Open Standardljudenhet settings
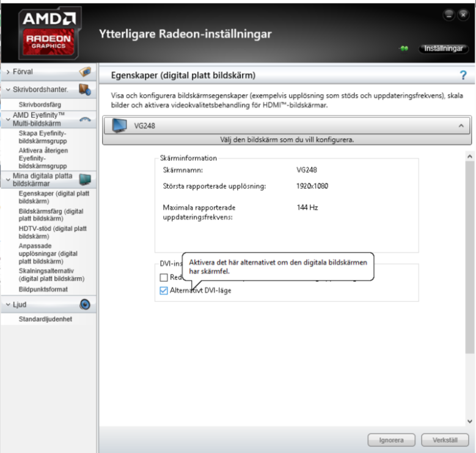Image resolution: width=476 pixels, height=453 pixels. tap(45, 319)
